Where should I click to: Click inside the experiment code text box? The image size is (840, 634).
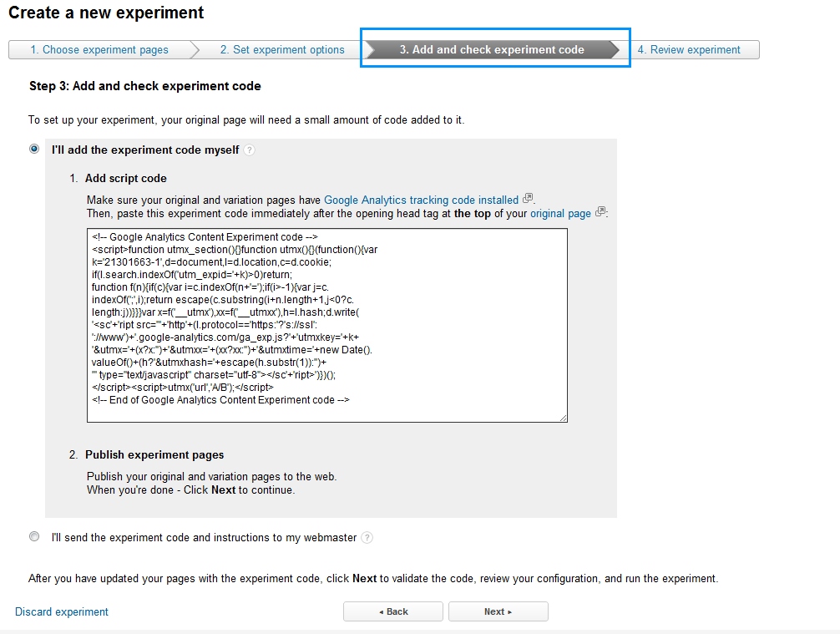tap(326, 325)
